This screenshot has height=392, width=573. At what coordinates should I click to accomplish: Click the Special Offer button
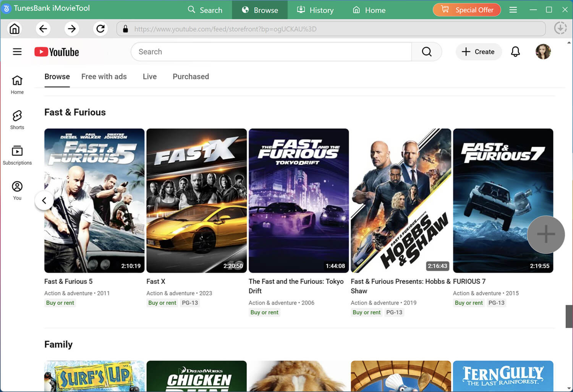coord(467,10)
